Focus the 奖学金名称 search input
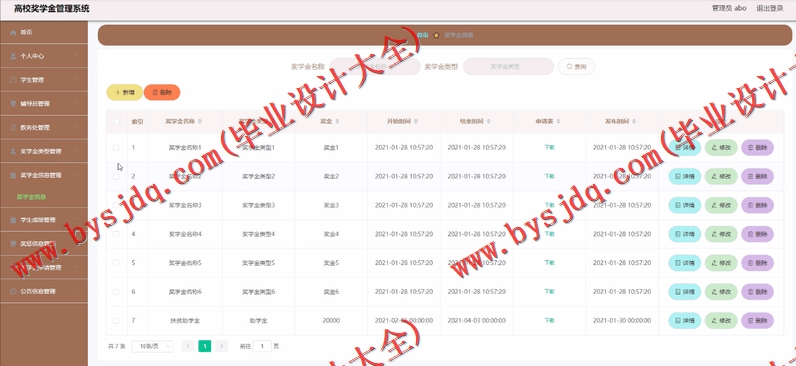The width and height of the screenshot is (796, 366). tap(375, 66)
